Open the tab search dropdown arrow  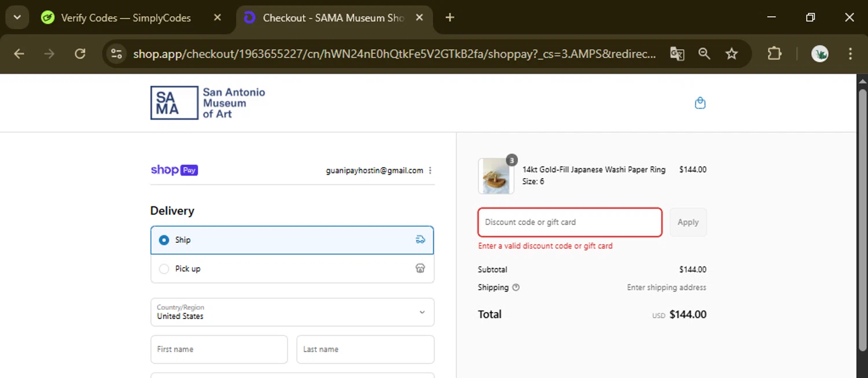17,17
